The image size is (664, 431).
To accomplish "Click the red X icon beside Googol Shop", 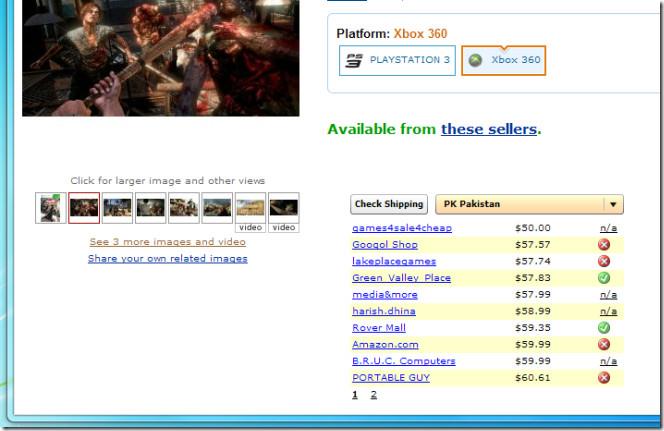I will (604, 244).
